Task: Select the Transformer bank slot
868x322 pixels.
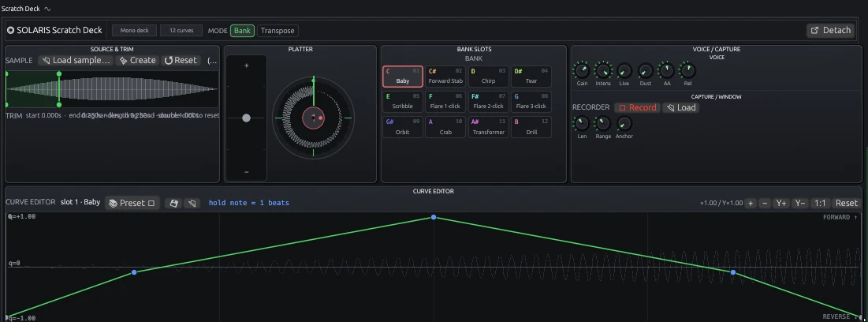Action: [488, 128]
